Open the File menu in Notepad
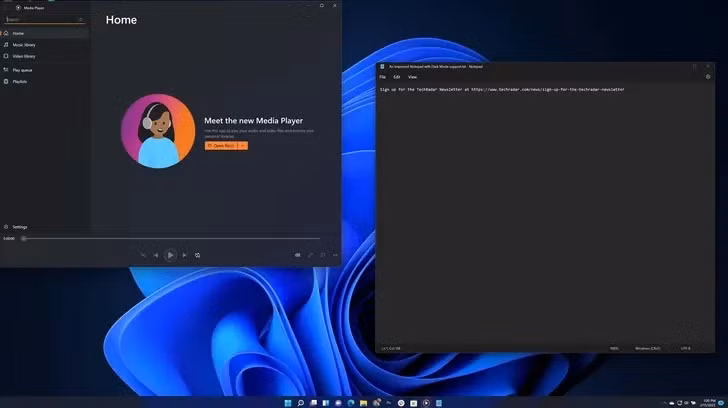 [x=383, y=77]
